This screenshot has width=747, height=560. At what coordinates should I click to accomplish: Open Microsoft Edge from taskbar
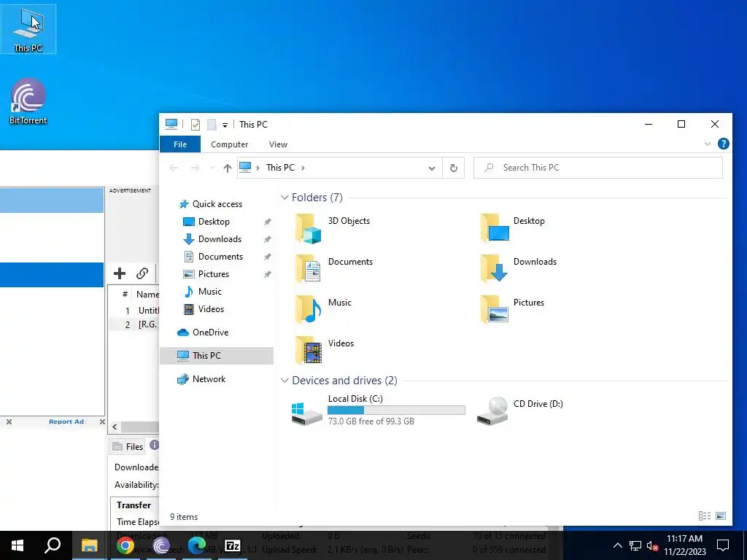point(196,545)
